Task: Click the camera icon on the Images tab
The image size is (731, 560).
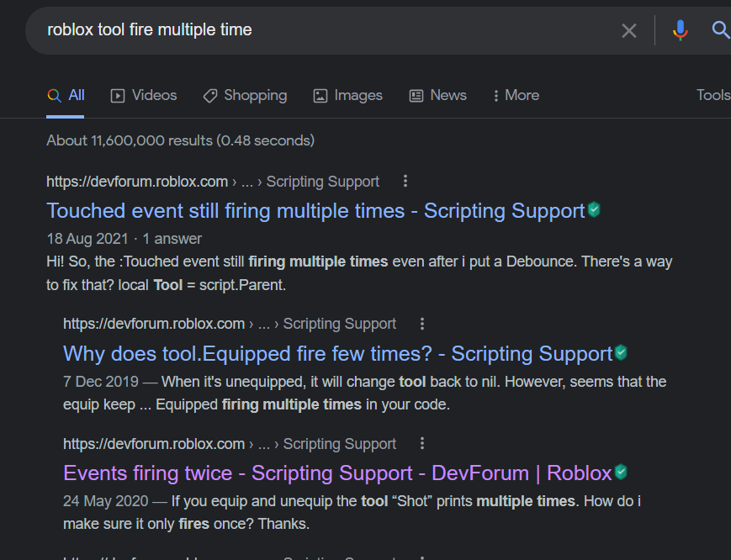Action: coord(320,96)
